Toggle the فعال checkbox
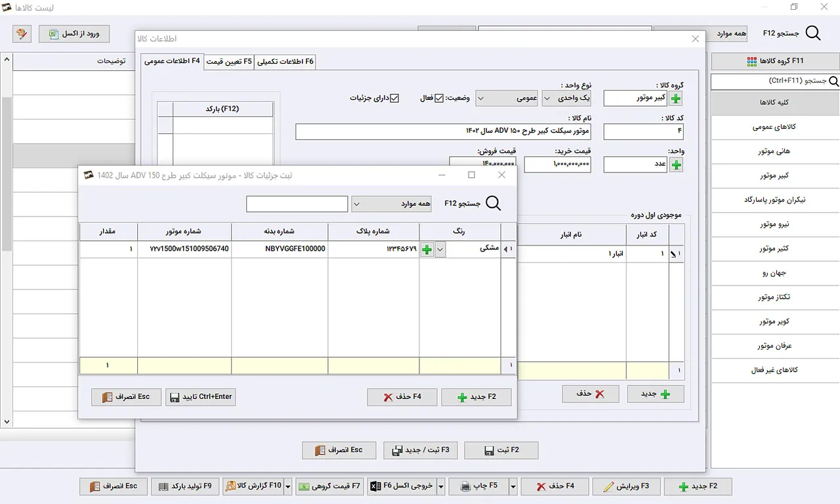 [439, 98]
